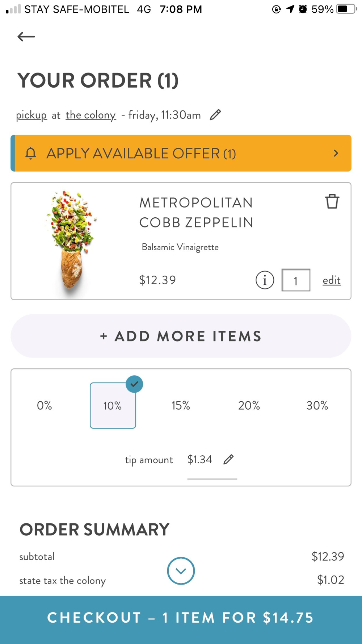Click the pickup link
Image resolution: width=362 pixels, height=644 pixels.
tap(31, 115)
